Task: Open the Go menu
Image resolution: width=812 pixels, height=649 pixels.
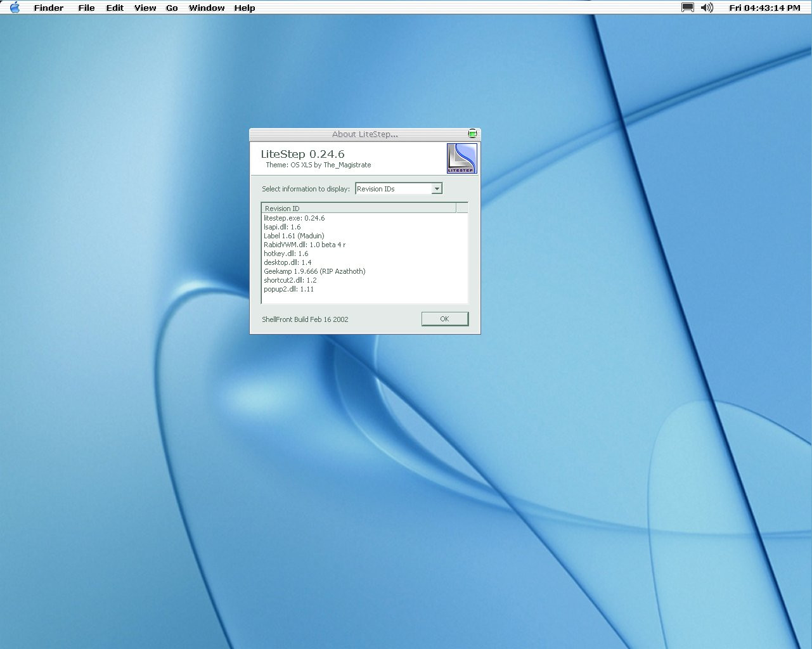Action: click(x=172, y=8)
